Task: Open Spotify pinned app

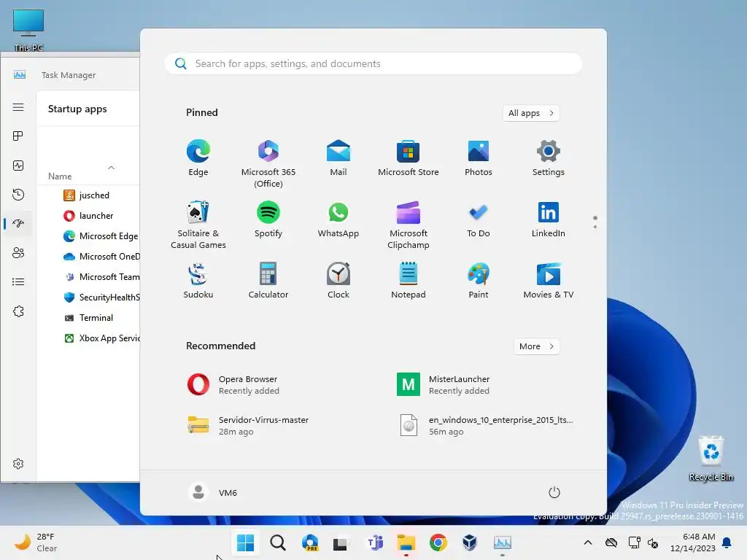Action: click(x=268, y=219)
